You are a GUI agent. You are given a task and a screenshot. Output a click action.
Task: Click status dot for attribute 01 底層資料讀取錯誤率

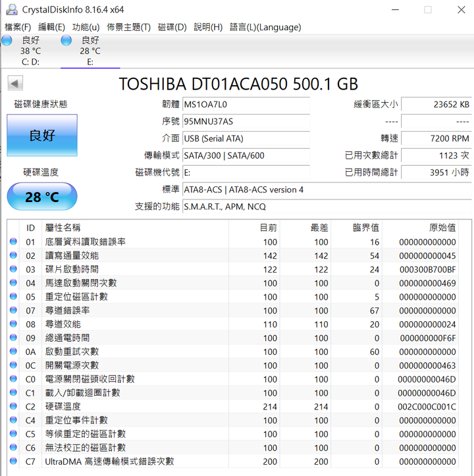point(13,242)
